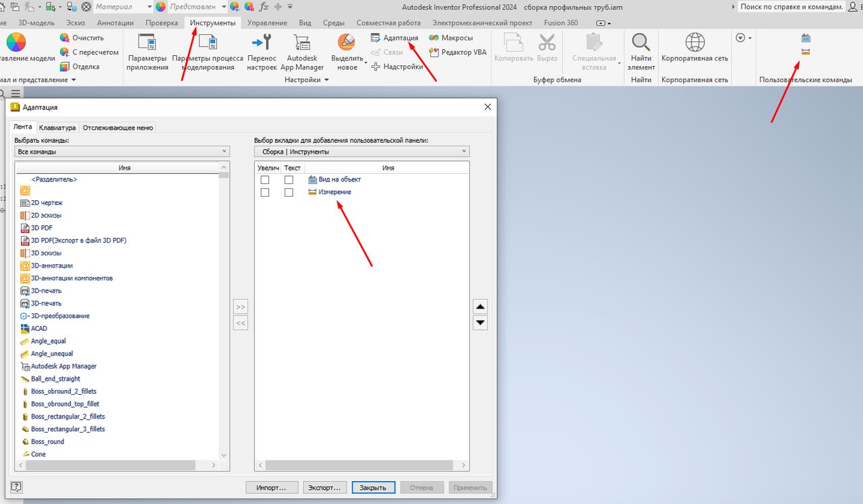Select <Разделитель> item in command list

coord(54,179)
